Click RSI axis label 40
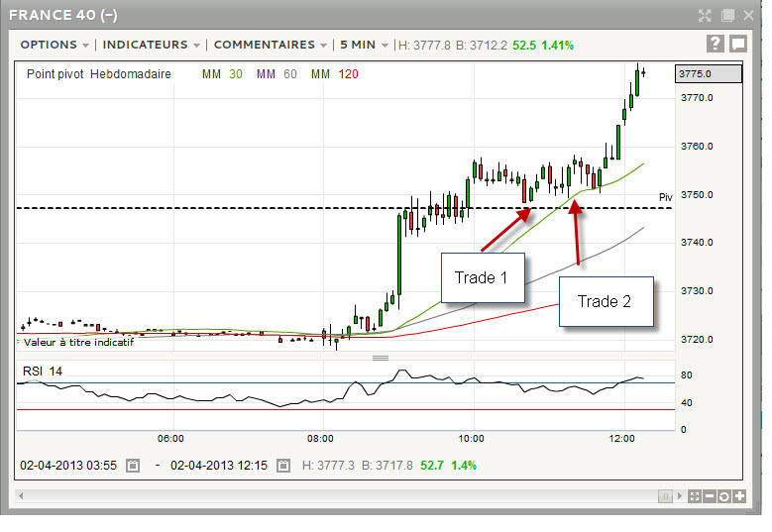 (687, 403)
